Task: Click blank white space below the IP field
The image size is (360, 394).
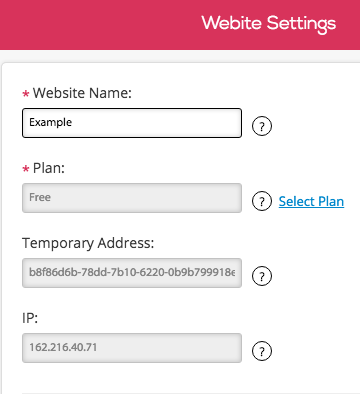Action: tap(180, 377)
